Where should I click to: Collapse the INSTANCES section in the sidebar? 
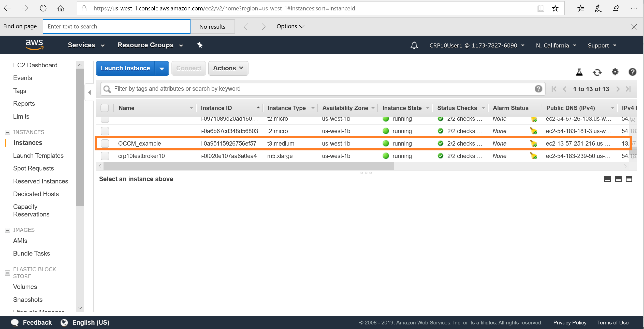point(7,132)
